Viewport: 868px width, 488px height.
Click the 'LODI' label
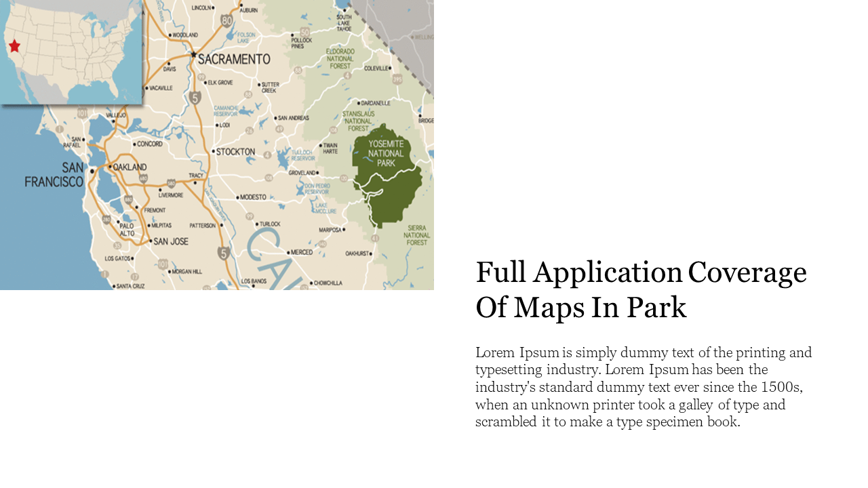click(224, 125)
